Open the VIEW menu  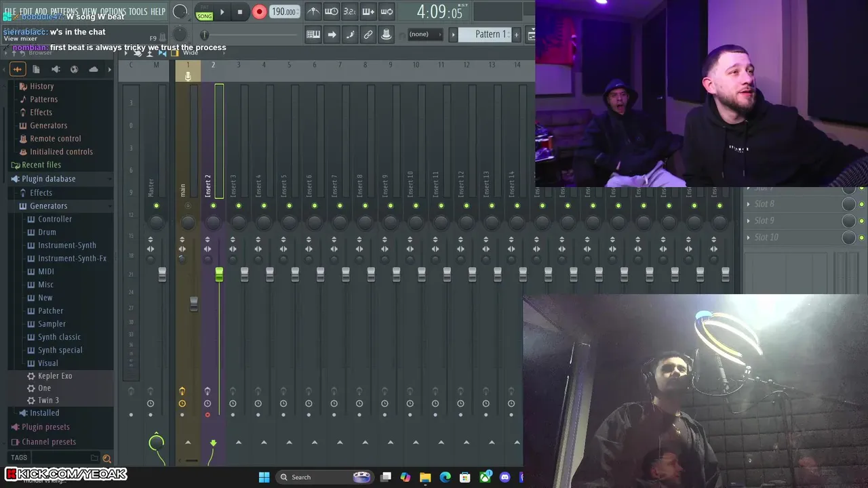click(x=90, y=12)
